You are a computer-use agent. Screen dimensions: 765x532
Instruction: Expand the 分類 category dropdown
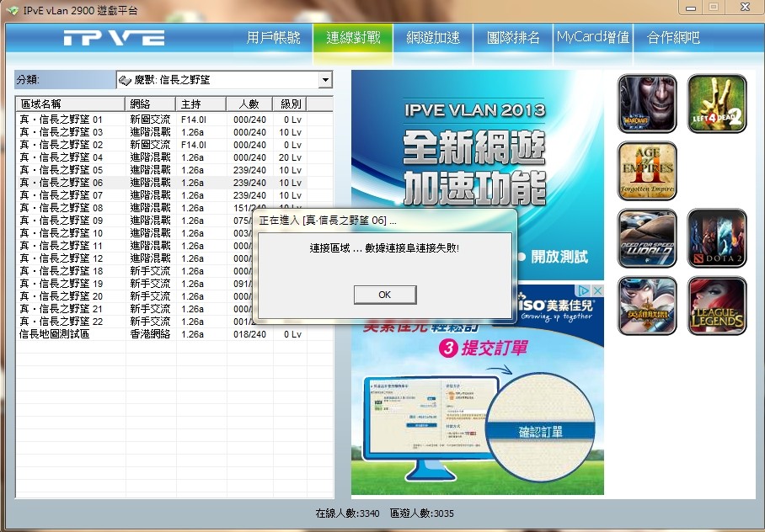pos(325,80)
